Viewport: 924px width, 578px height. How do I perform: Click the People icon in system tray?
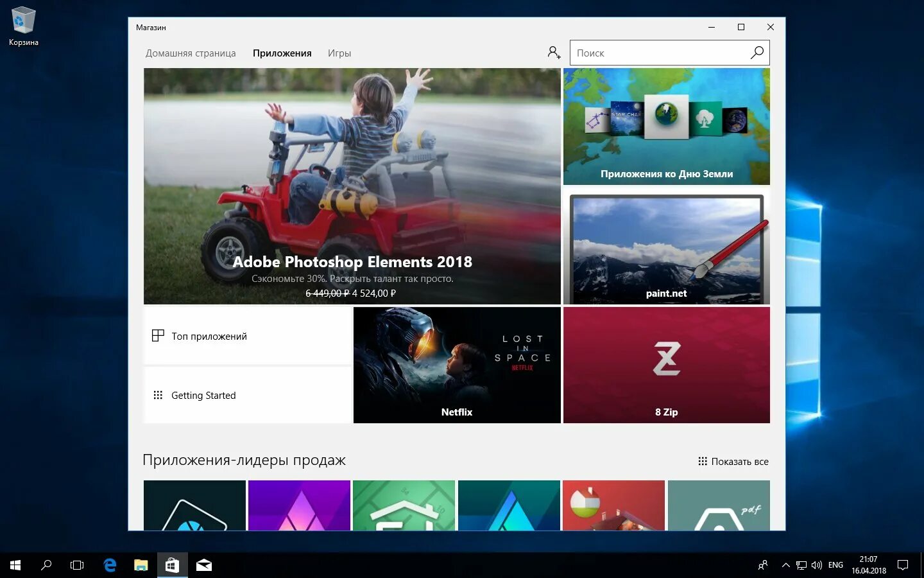tap(763, 565)
